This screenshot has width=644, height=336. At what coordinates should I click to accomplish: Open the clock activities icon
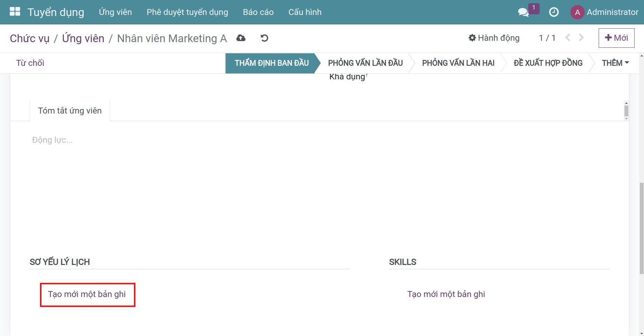(x=554, y=12)
